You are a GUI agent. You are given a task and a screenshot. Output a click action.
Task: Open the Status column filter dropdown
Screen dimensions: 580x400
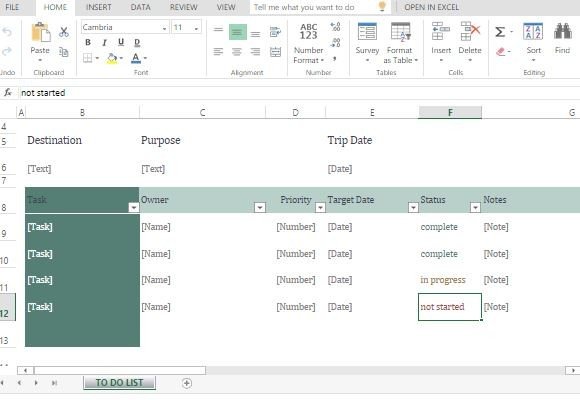click(x=475, y=208)
